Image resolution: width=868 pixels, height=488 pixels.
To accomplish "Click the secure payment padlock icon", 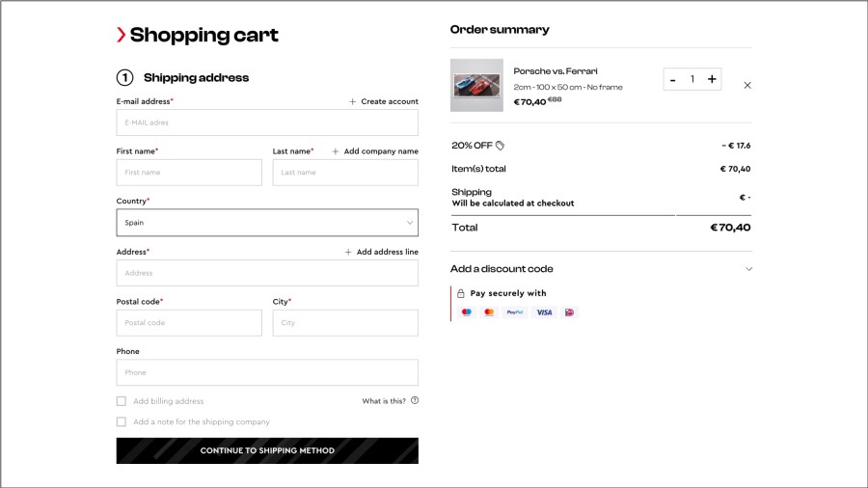I will point(461,293).
